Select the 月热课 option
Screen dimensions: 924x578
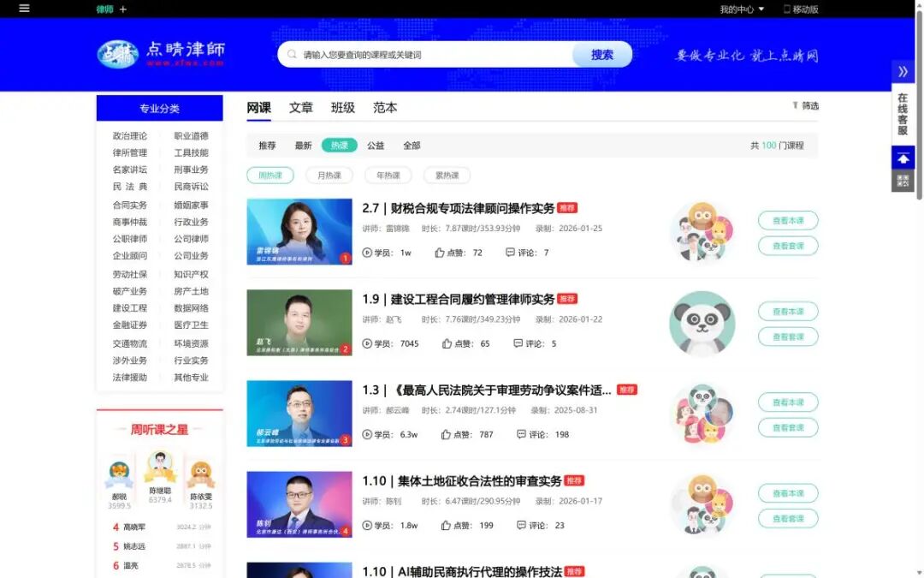pyautogui.click(x=330, y=175)
